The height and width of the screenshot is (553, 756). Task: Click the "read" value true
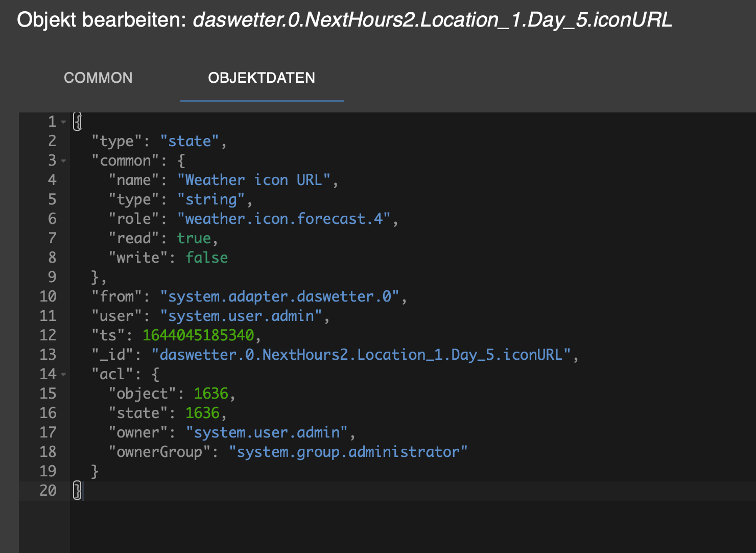pos(194,238)
